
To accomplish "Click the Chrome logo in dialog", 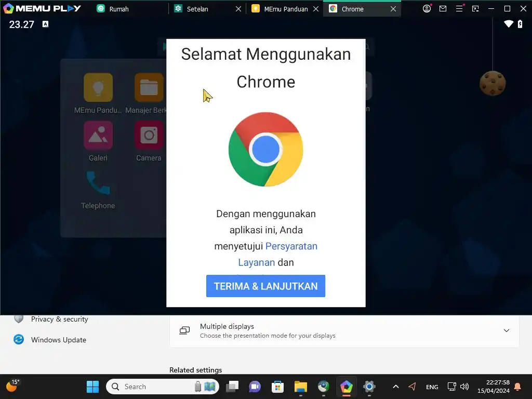I will 265,149.
